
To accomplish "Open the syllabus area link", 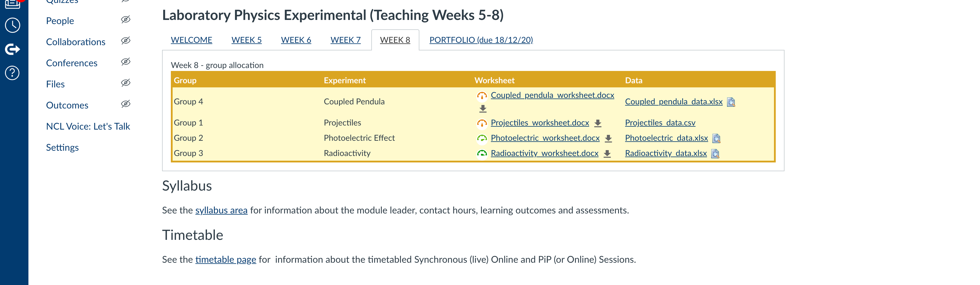I will click(x=221, y=211).
